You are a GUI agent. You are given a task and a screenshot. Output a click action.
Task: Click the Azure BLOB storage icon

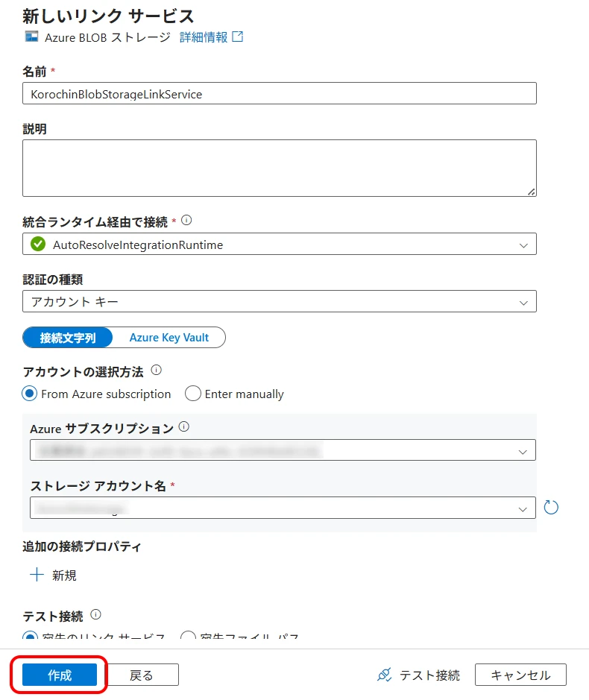pyautogui.click(x=31, y=37)
